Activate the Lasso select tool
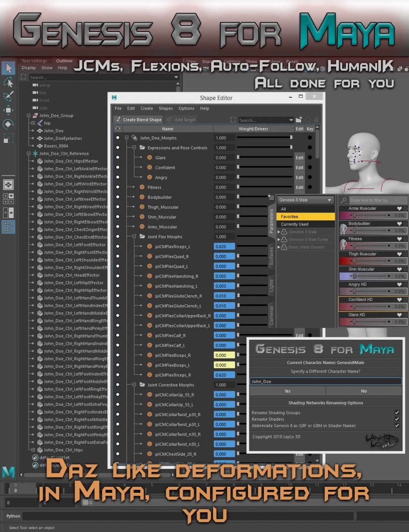This screenshot has width=409, height=532. tap(8, 82)
